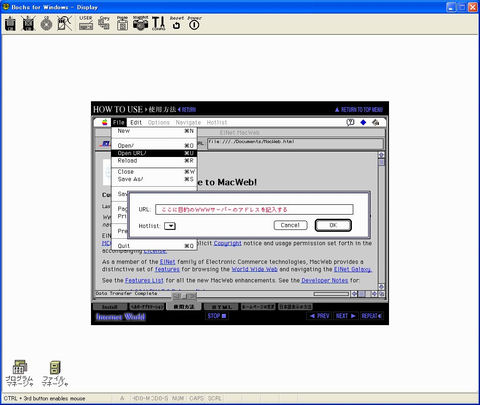The height and width of the screenshot is (405, 480).
Task: Choose Quit from the File menu
Action: (x=154, y=246)
